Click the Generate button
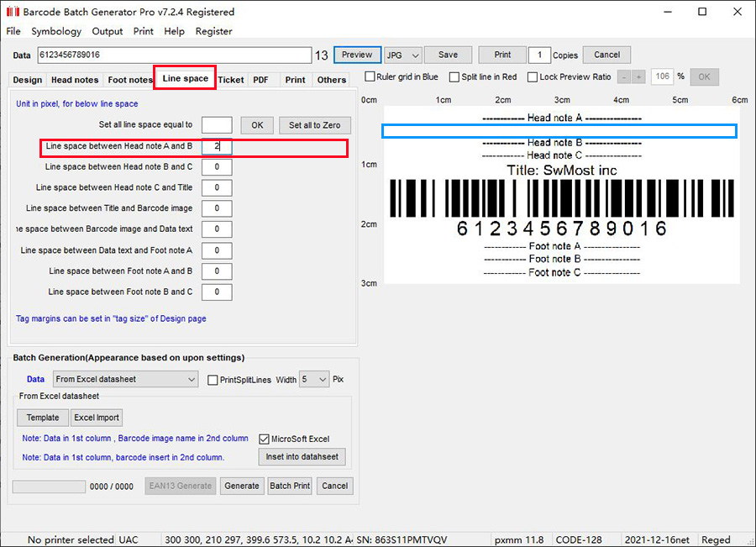This screenshot has width=756, height=547. point(242,486)
